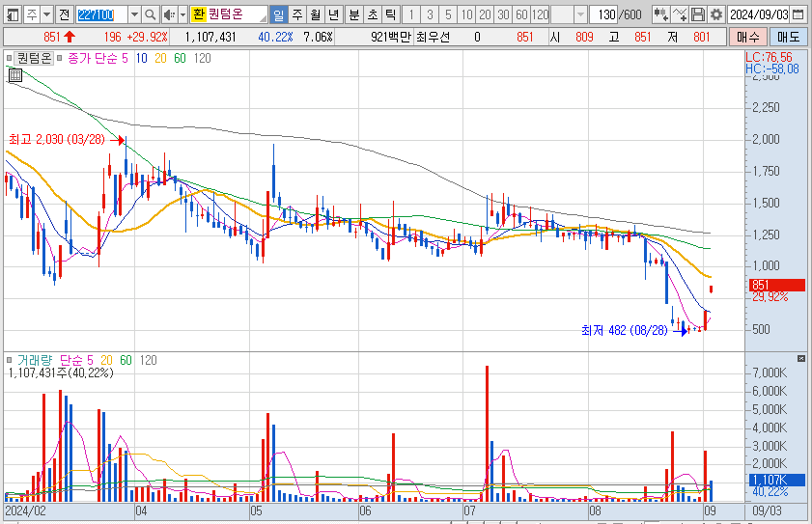Click the 매도 sell button
The width and height of the screenshot is (812, 524).
(x=788, y=37)
